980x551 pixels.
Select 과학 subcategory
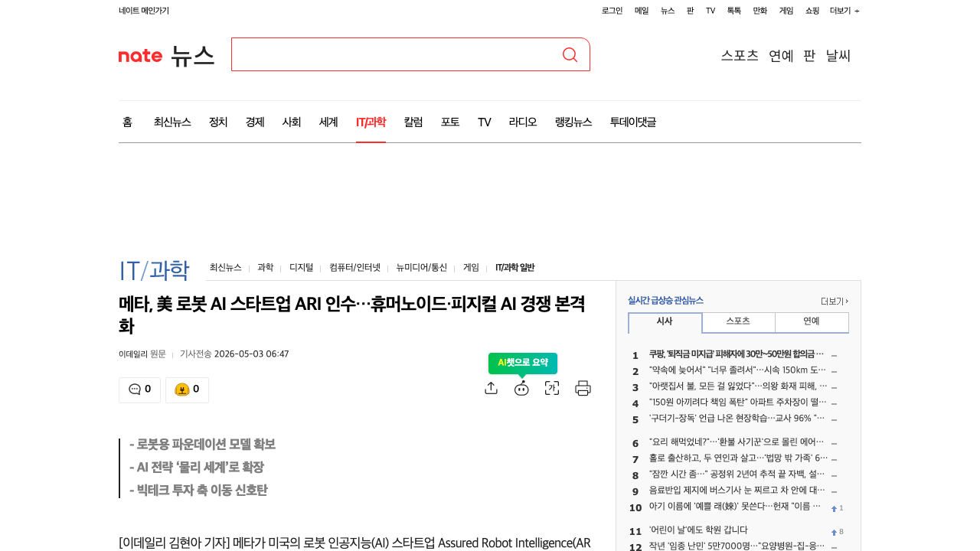265,268
